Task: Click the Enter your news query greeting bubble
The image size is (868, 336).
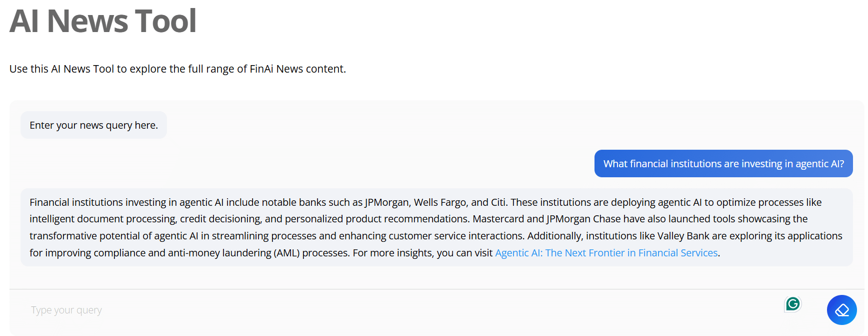Action: click(93, 125)
